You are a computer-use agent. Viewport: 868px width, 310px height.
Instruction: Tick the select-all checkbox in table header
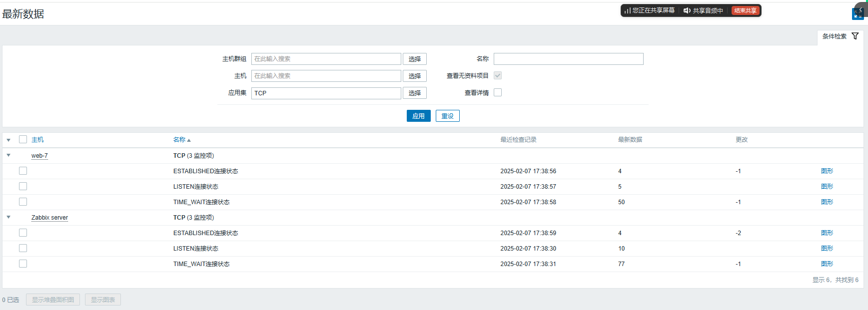[x=23, y=139]
